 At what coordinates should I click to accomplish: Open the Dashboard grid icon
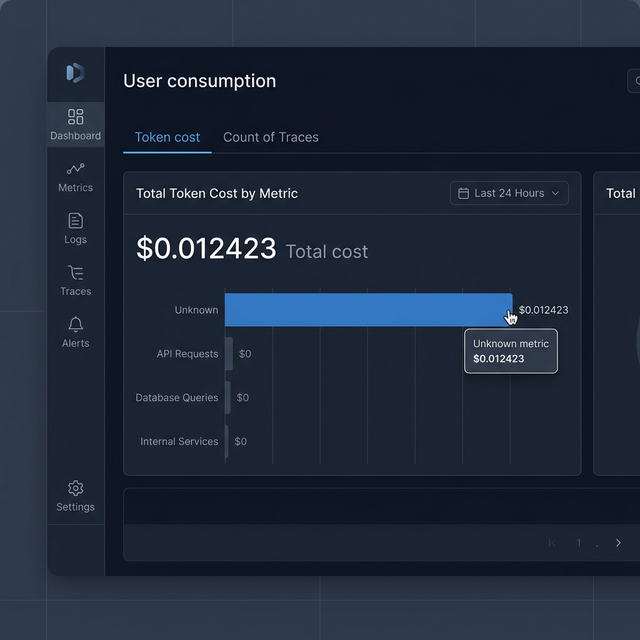(76, 117)
